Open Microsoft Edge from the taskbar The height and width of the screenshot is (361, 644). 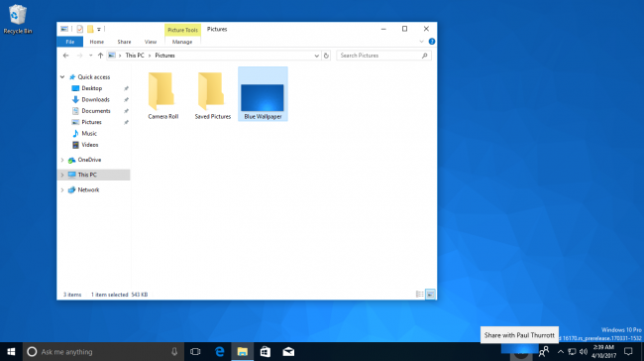point(220,351)
